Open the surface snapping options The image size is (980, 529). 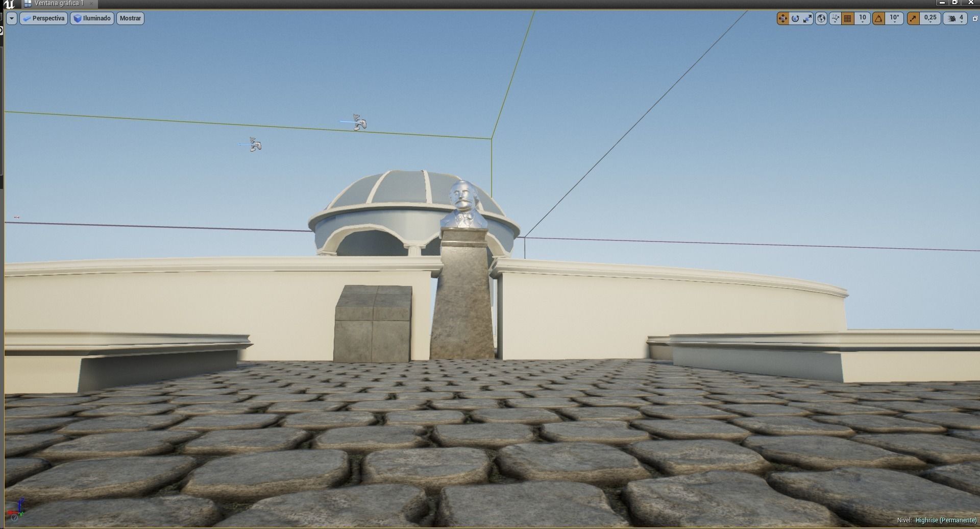835,18
